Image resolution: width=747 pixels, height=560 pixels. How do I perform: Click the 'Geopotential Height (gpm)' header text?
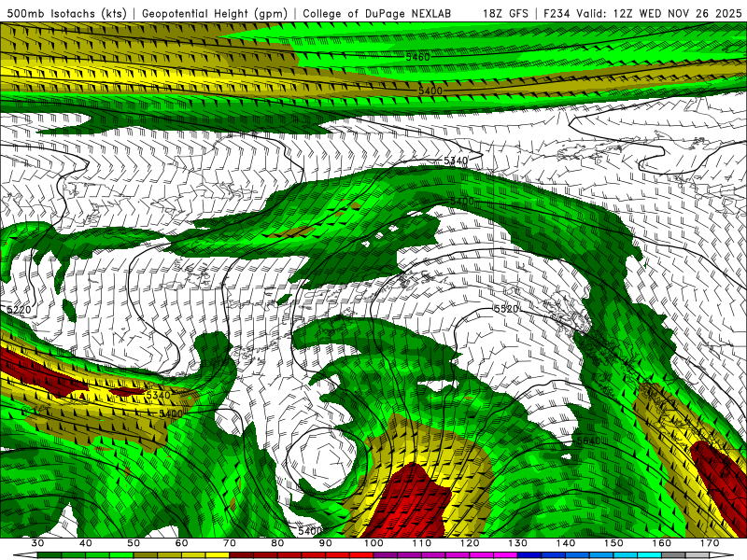(215, 14)
